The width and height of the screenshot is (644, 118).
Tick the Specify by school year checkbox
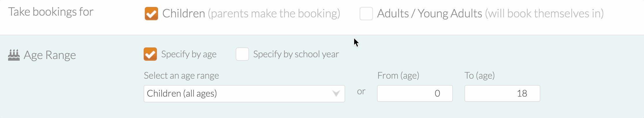pyautogui.click(x=242, y=54)
